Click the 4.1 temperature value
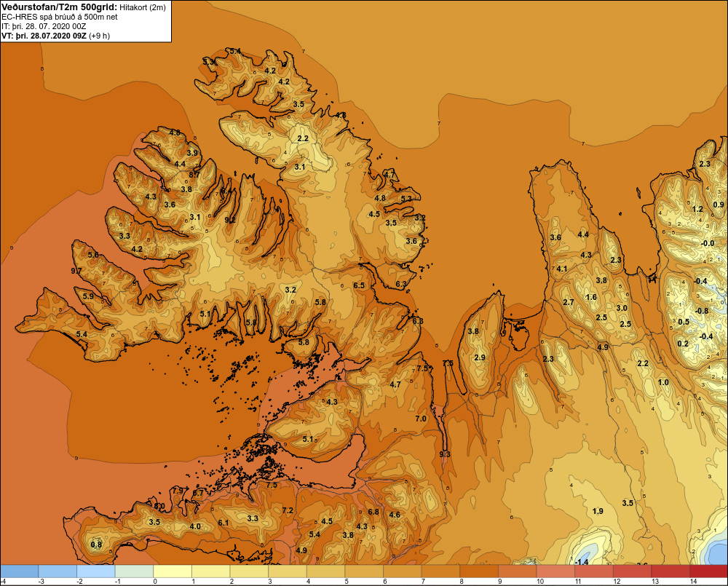The image size is (728, 586). [x=562, y=269]
